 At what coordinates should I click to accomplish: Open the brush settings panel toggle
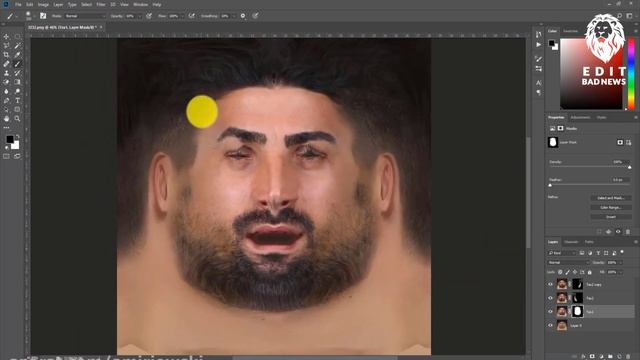pos(43,16)
